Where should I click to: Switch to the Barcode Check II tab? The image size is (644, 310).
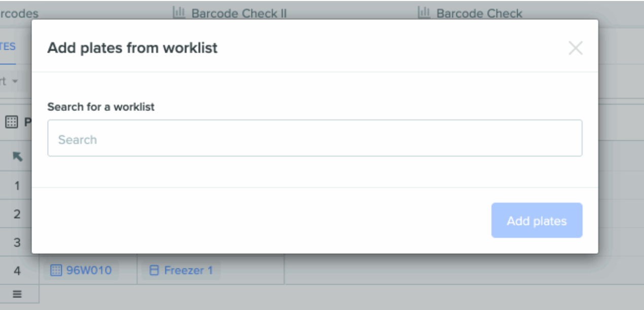[230, 13]
